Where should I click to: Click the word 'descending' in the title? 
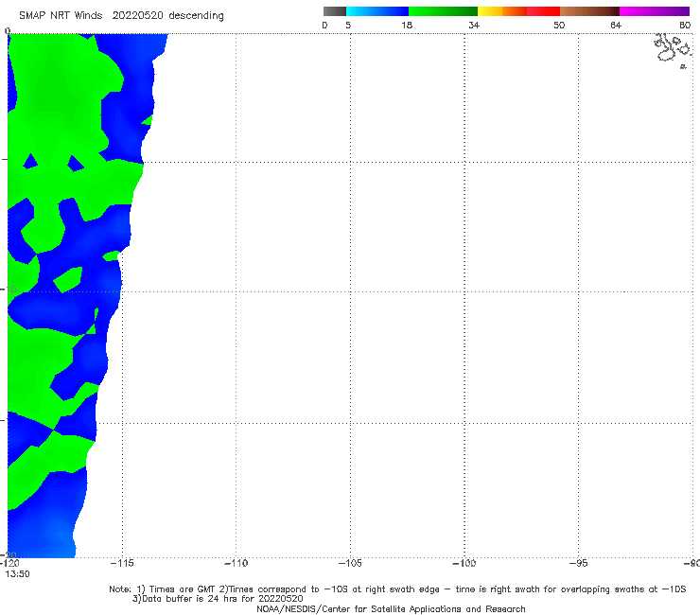197,16
